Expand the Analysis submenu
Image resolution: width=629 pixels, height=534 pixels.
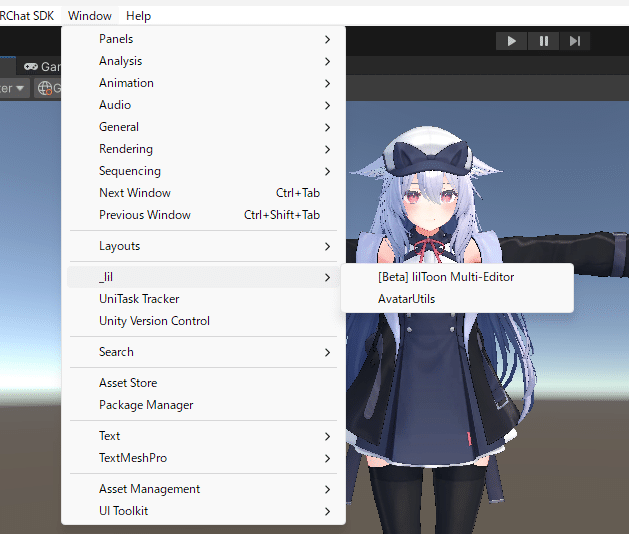203,61
